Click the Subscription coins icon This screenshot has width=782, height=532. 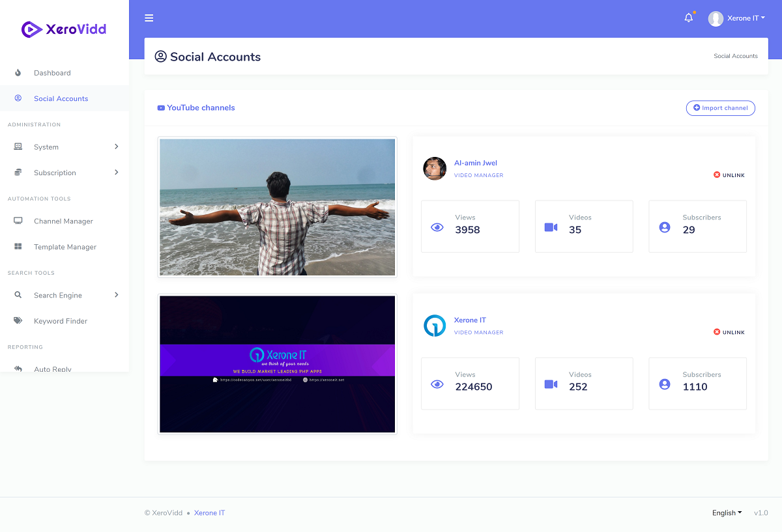coord(18,173)
